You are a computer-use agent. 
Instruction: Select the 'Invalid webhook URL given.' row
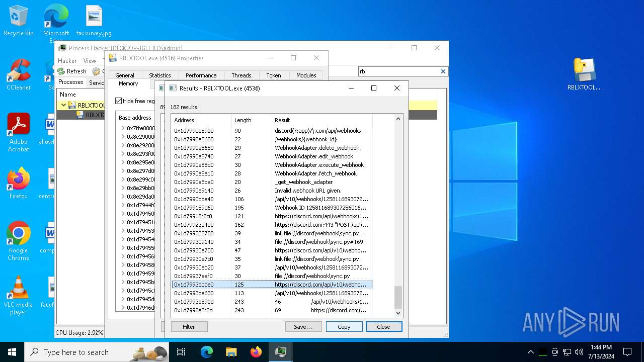(x=272, y=191)
